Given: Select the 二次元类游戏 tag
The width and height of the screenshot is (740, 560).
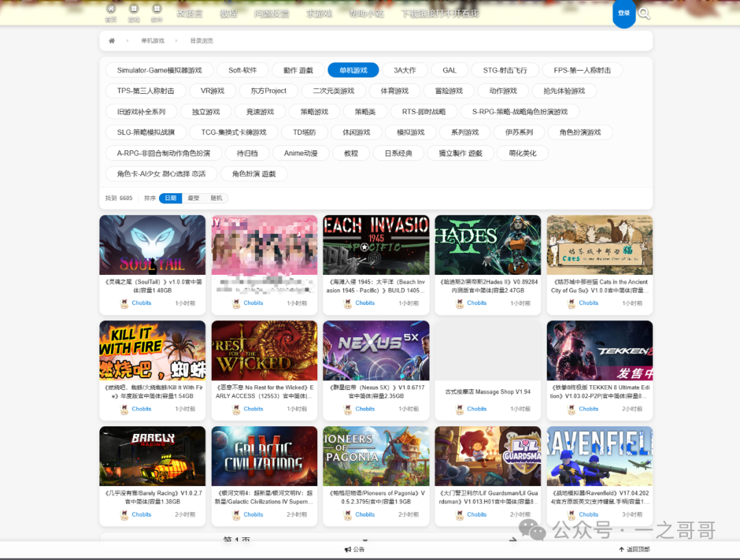Looking at the screenshot, I should click(x=334, y=91).
